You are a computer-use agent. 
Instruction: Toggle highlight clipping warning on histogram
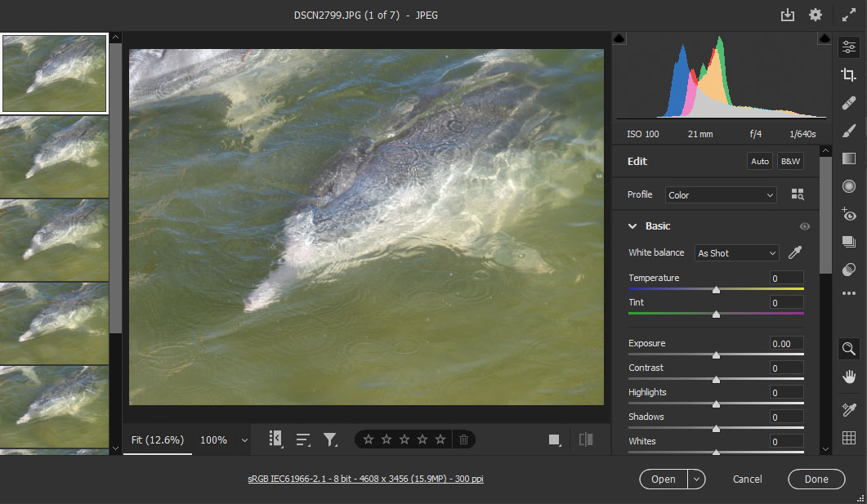click(823, 39)
